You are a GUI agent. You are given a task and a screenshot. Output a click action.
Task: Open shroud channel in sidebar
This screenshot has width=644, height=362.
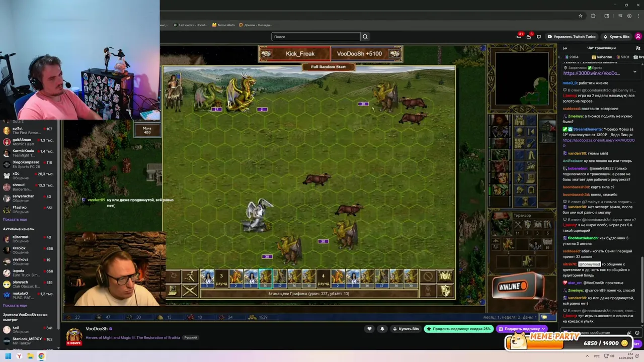pyautogui.click(x=30, y=187)
